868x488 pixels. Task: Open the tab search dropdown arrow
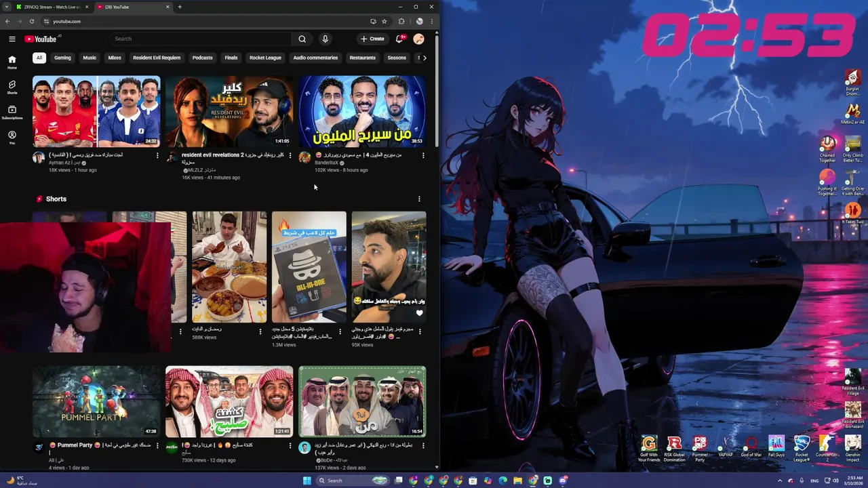[x=7, y=7]
